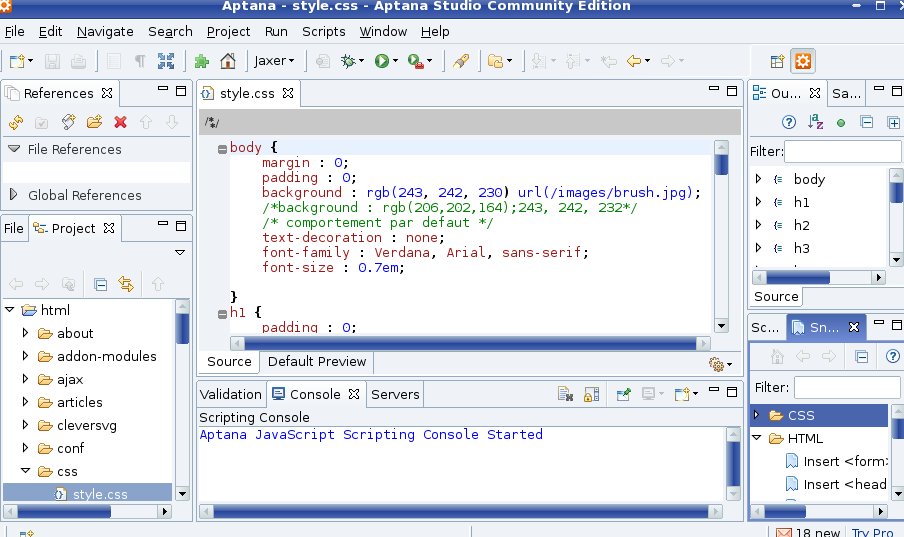Click the red Delete reference icon
904x537 pixels.
[x=120, y=122]
